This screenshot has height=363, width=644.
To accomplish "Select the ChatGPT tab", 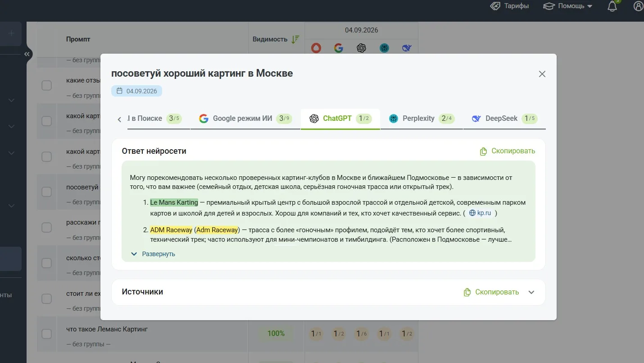I will pyautogui.click(x=340, y=119).
